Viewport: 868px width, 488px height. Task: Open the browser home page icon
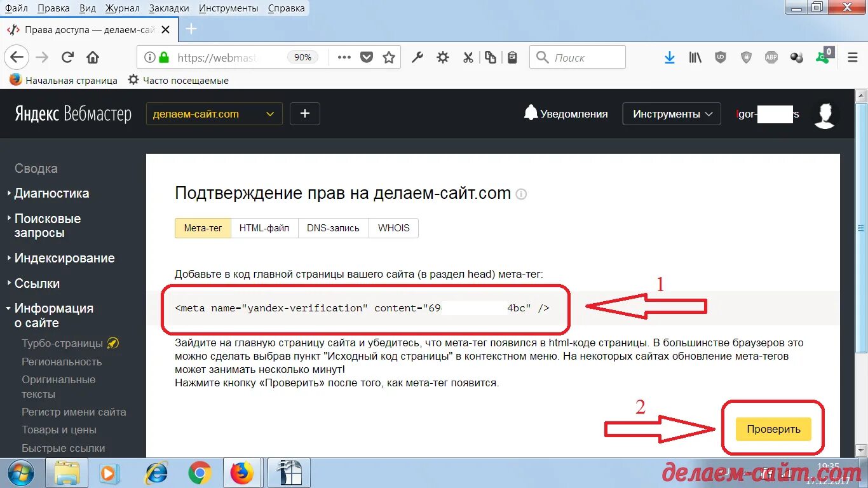coord(93,57)
